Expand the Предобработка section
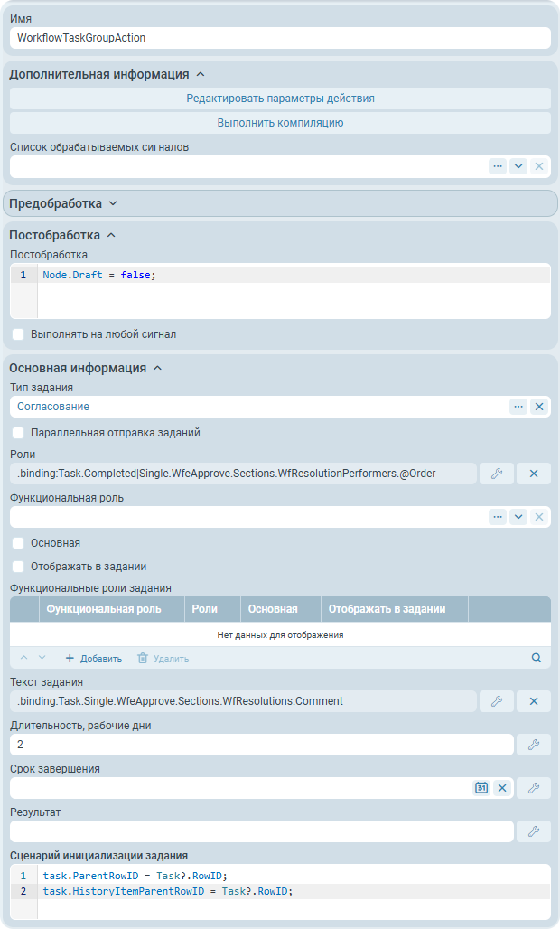Screen dimensions: 560x929 pos(63,203)
